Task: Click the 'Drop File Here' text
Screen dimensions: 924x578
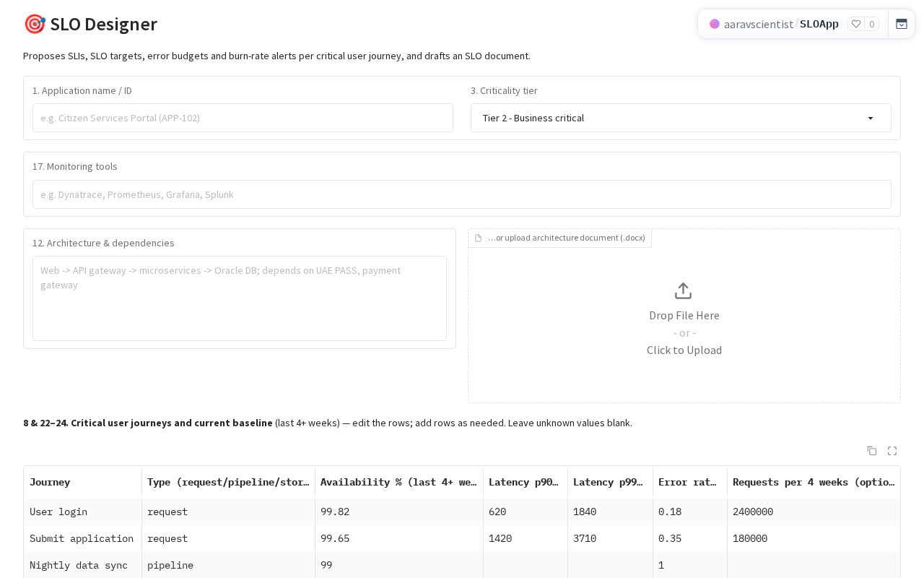Action: 684,316
